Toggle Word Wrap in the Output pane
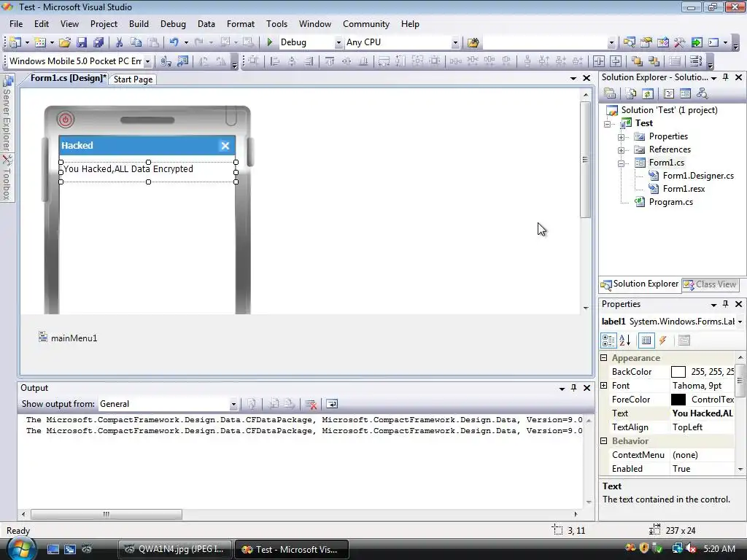Screen dimensions: 747x560 coord(332,404)
